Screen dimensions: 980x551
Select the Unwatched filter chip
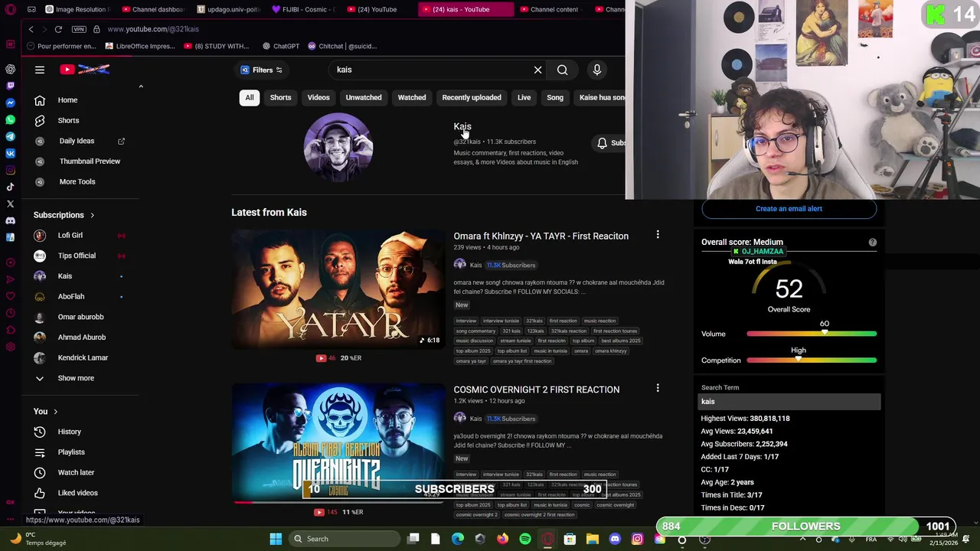(x=364, y=97)
